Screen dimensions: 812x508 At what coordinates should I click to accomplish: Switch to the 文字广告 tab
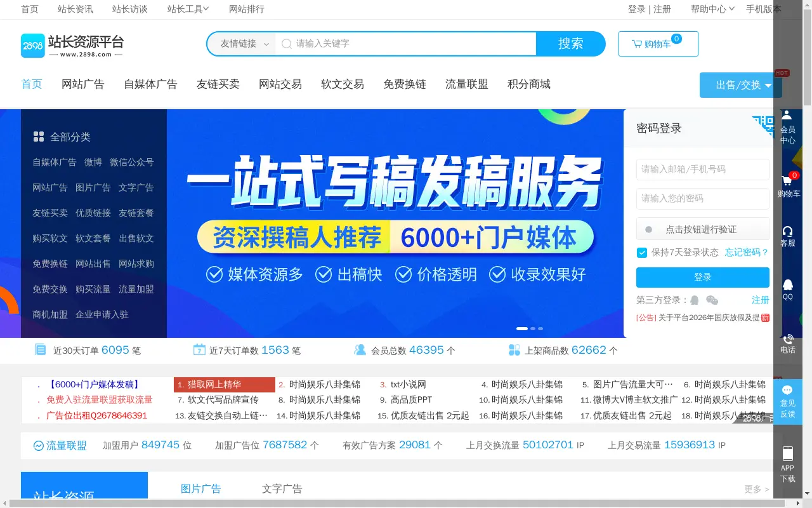[282, 489]
